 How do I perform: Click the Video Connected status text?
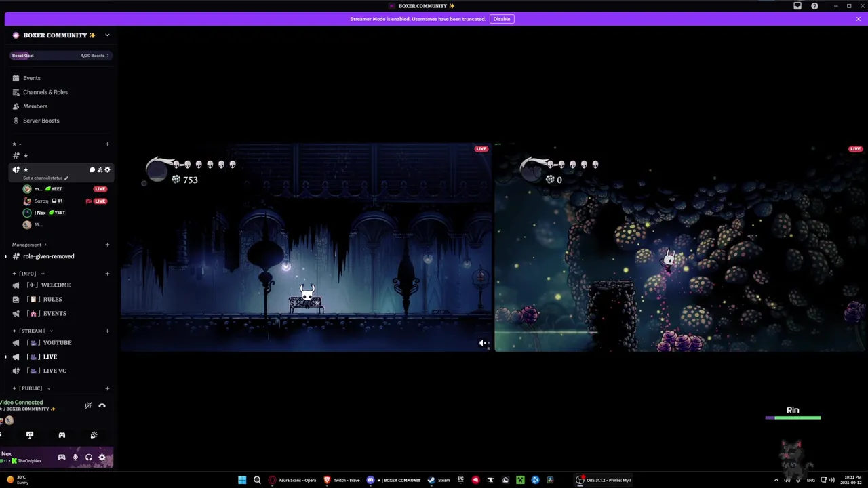point(22,403)
